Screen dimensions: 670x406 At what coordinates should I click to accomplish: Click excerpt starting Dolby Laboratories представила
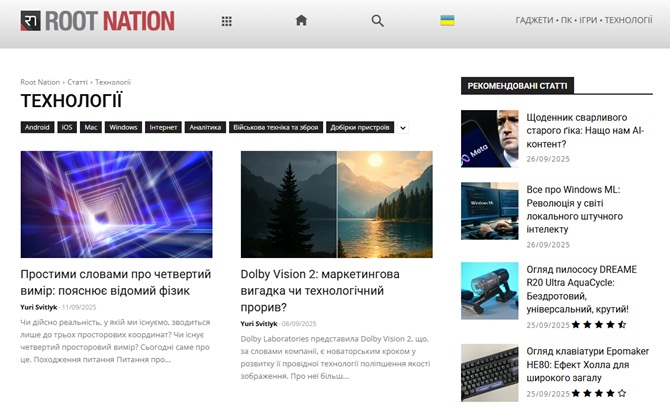point(335,358)
